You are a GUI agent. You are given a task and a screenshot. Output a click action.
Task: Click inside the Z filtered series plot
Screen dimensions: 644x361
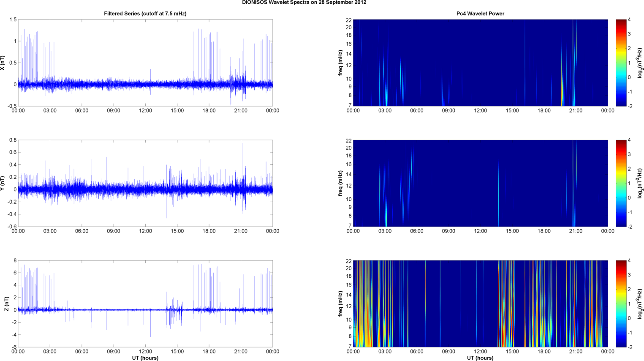145,304
